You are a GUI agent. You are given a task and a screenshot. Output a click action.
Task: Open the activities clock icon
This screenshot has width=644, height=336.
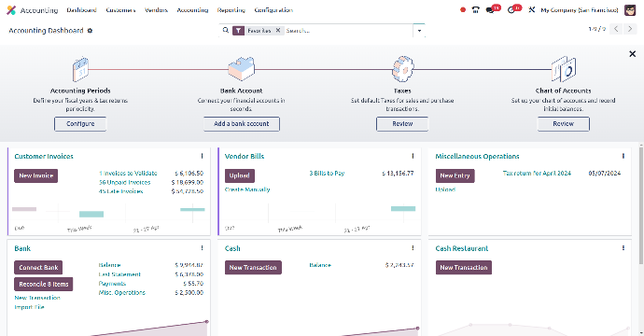[511, 10]
